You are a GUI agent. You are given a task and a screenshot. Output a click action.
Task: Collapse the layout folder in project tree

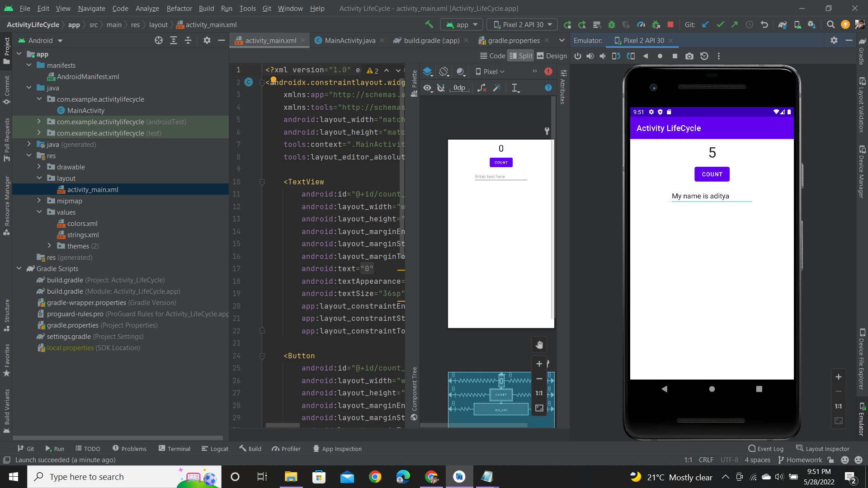pos(40,178)
